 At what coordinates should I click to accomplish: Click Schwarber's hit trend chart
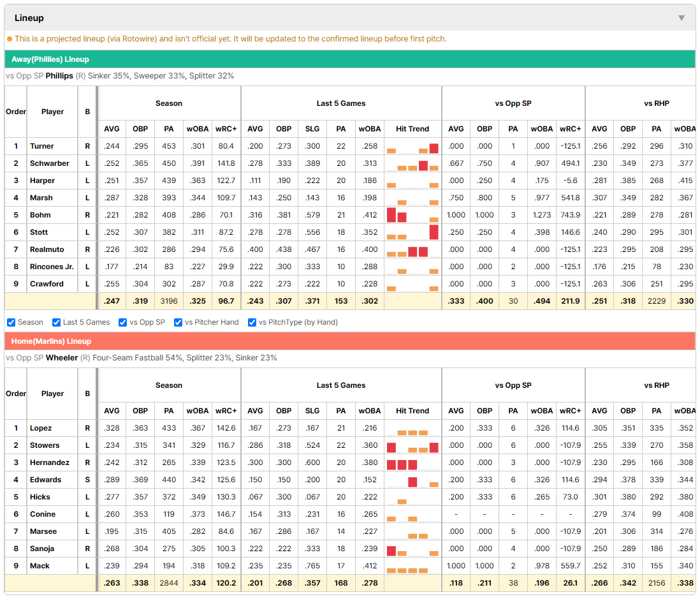pos(412,163)
